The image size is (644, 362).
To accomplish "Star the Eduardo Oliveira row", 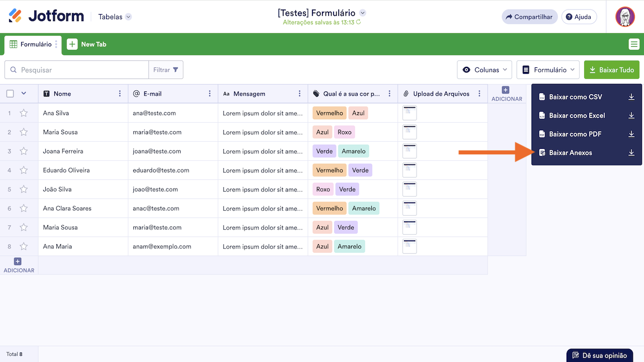I will [x=24, y=170].
